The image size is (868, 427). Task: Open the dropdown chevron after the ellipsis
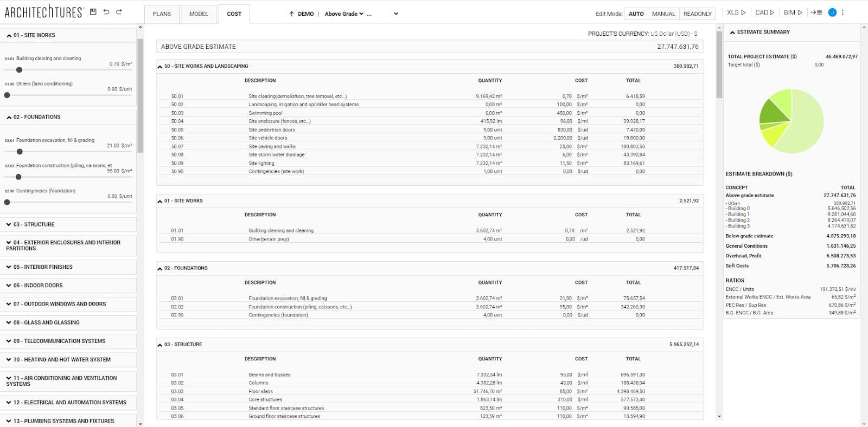pyautogui.click(x=396, y=14)
